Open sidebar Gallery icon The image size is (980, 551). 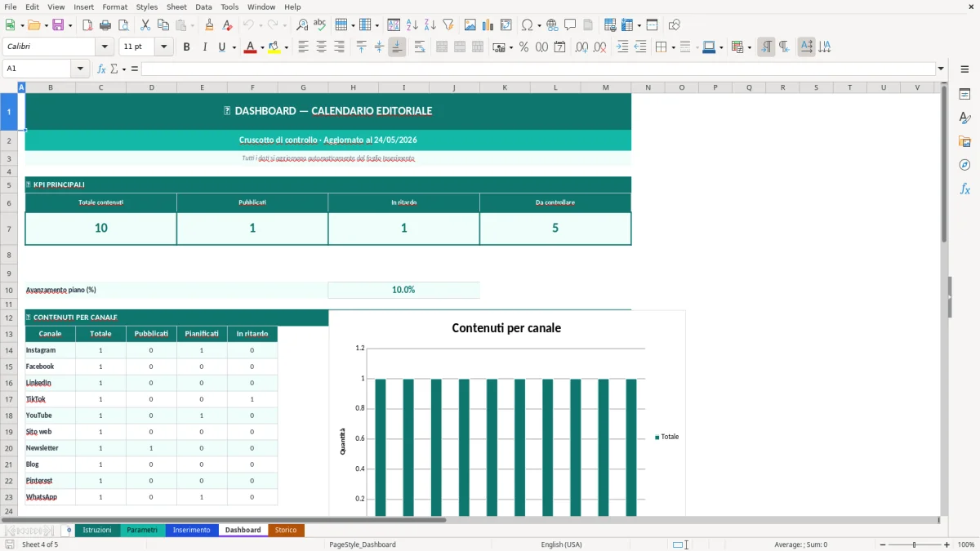[x=964, y=141]
